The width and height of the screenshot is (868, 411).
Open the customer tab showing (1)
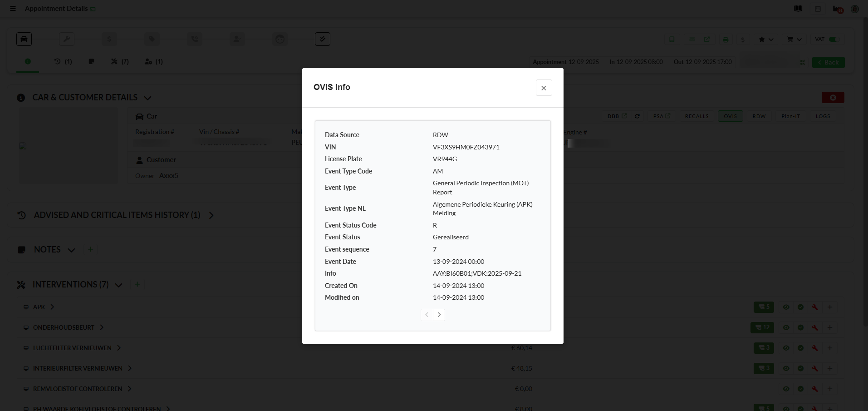pos(154,61)
